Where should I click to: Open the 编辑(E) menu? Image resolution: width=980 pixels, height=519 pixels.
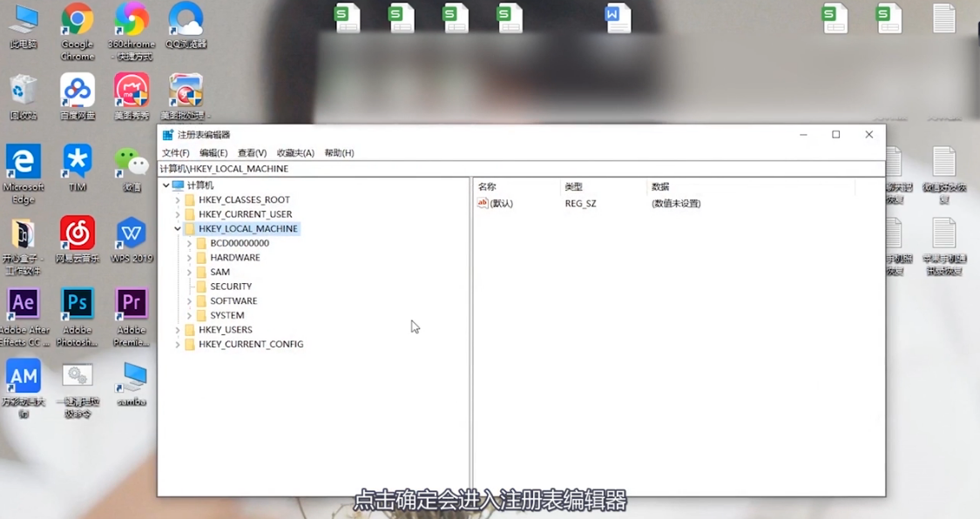point(212,152)
